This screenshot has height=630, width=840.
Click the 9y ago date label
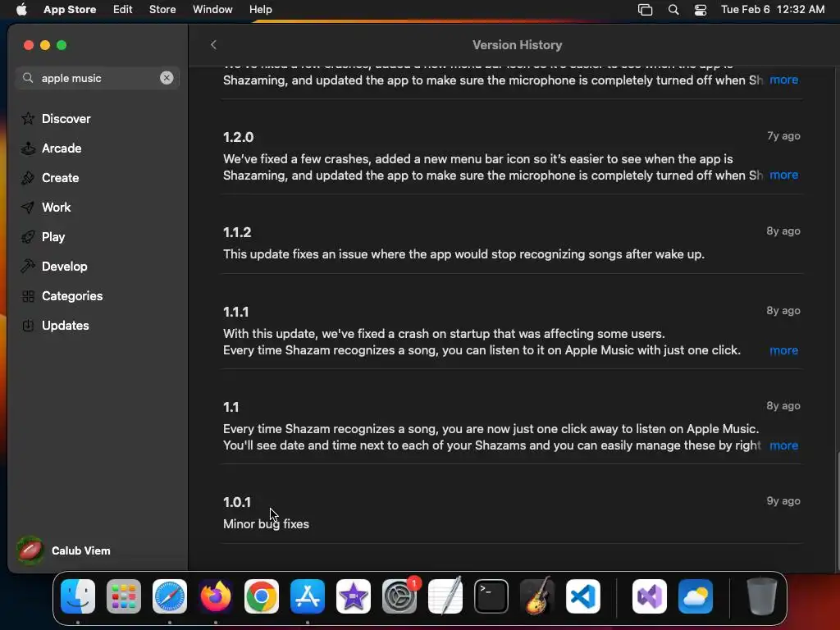(x=783, y=501)
